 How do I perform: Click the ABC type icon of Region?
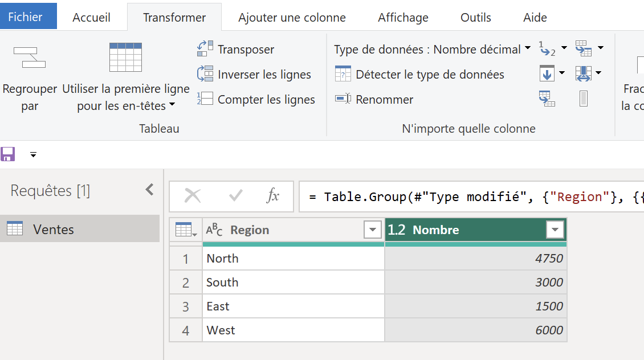pos(214,230)
